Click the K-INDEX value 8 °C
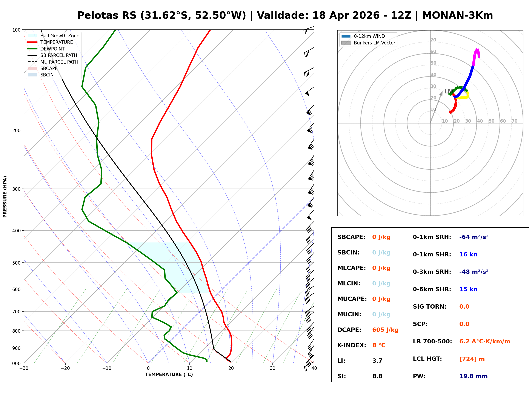Image resolution: width=532 pixels, height=393 pixels. (x=379, y=345)
